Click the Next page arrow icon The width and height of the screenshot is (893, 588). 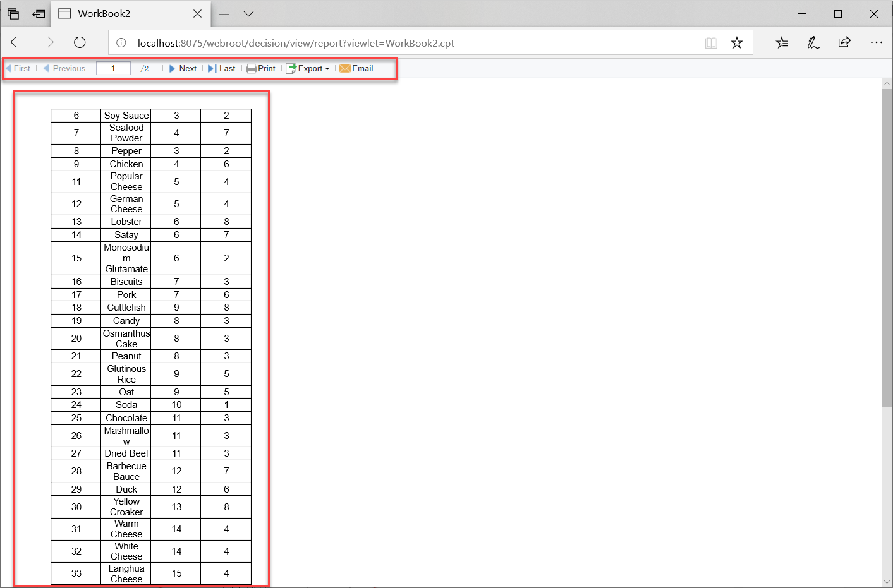click(x=173, y=68)
